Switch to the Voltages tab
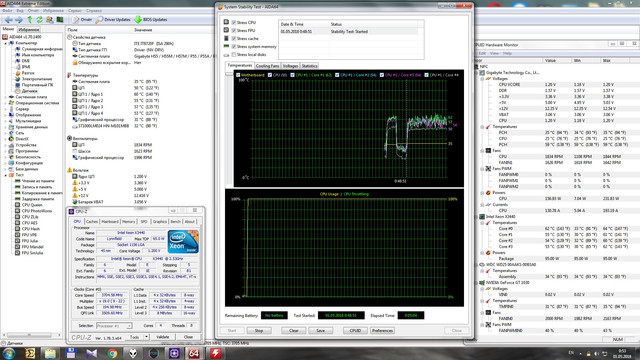The image size is (640, 360). [x=290, y=66]
